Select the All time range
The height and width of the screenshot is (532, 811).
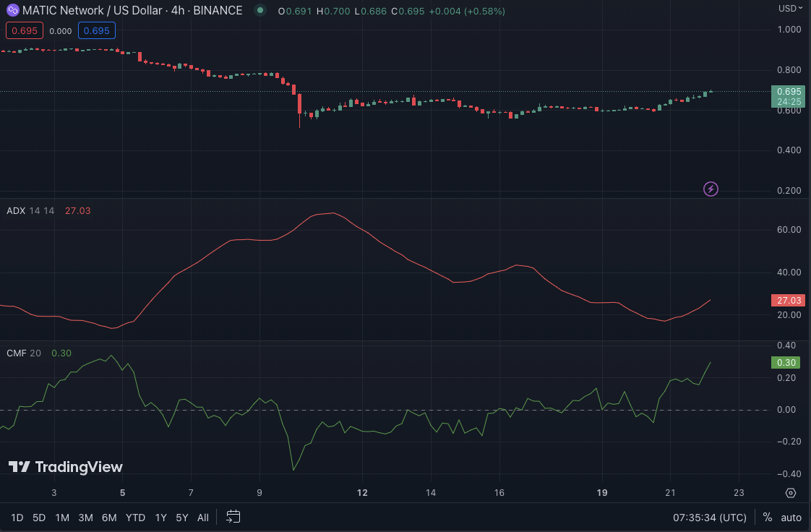click(x=203, y=518)
